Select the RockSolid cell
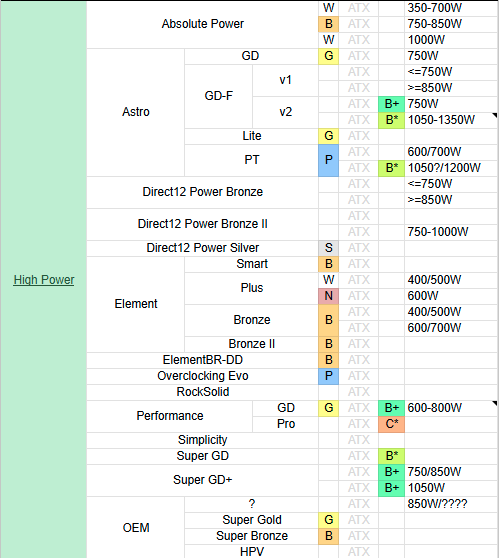The height and width of the screenshot is (558, 499). pos(203,392)
